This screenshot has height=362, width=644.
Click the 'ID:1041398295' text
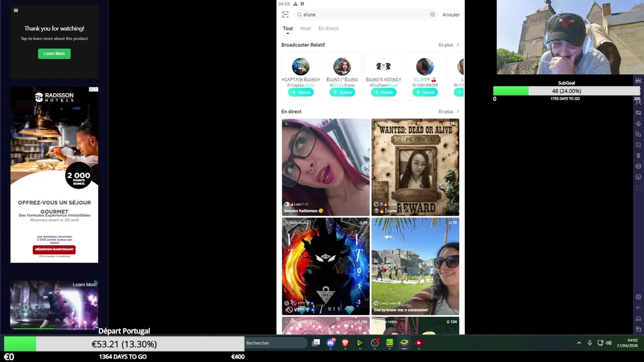click(425, 85)
